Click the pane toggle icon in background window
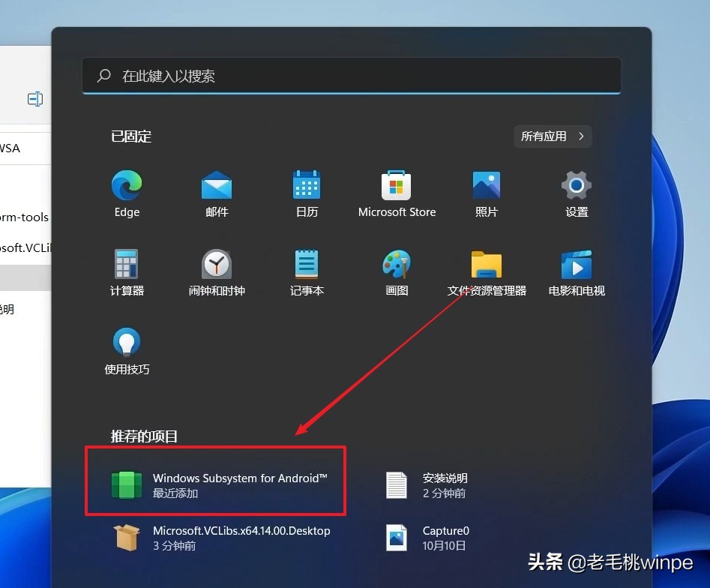710x588 pixels. [x=35, y=99]
